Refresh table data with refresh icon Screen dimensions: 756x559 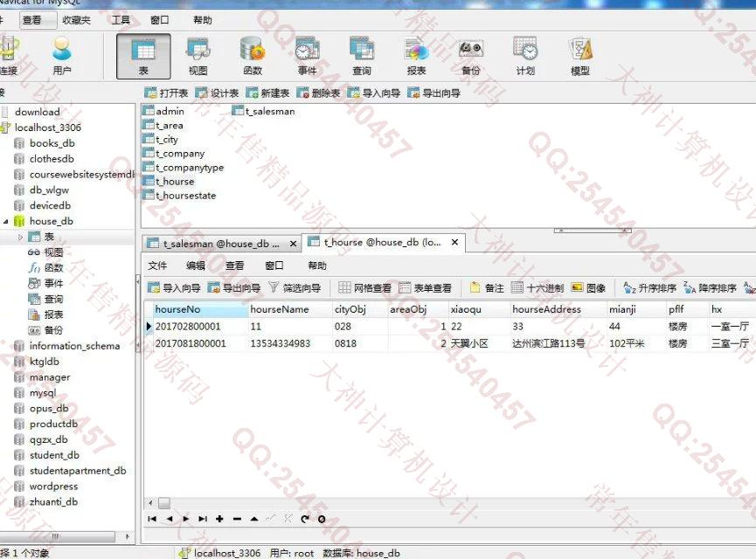(x=305, y=519)
